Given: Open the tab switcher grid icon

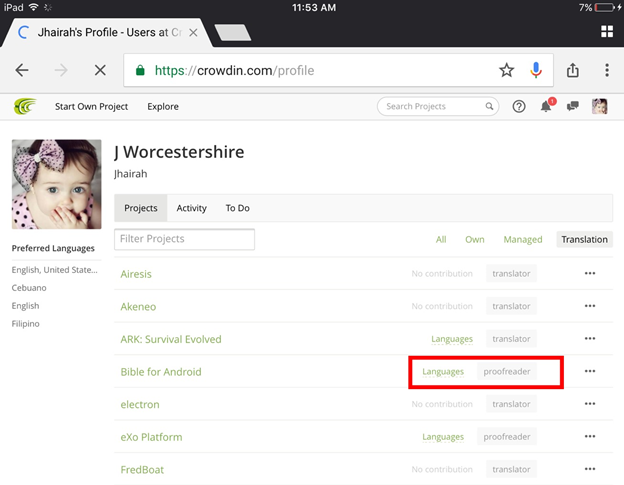Looking at the screenshot, I should pos(607,31).
